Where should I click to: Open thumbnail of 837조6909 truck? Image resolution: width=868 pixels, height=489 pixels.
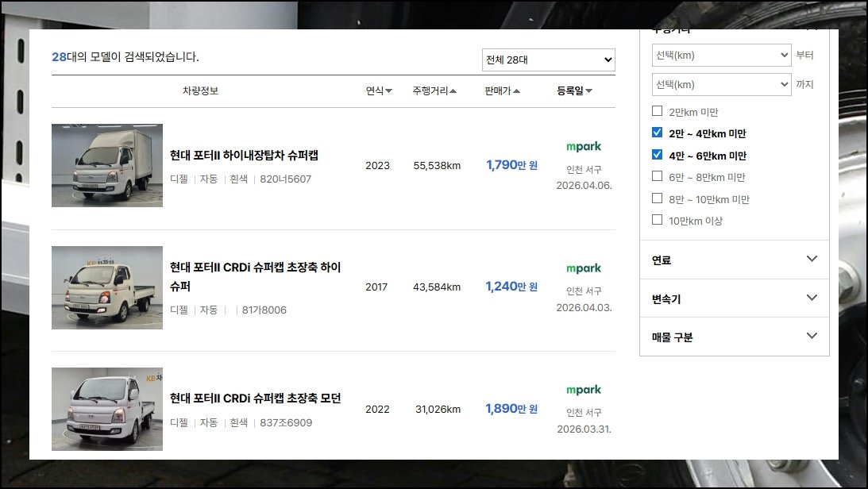(x=107, y=410)
